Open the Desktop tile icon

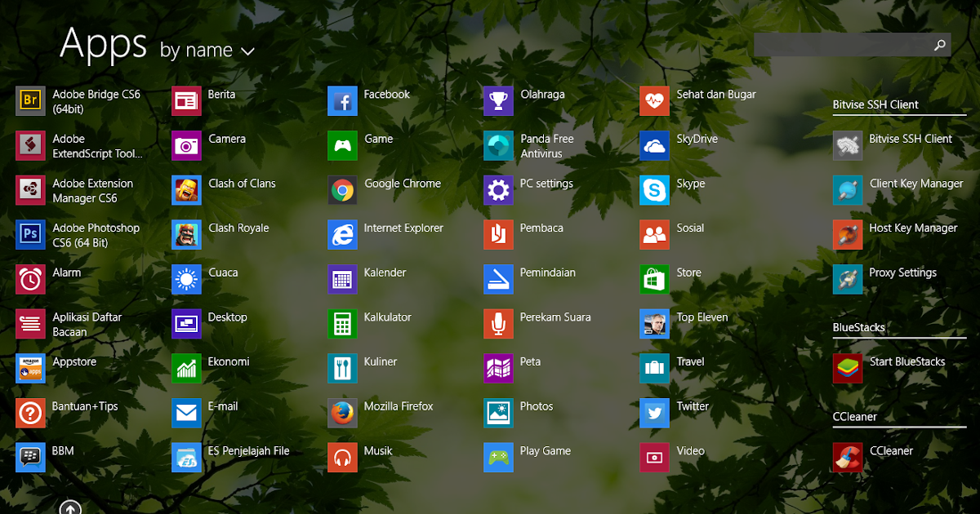[186, 324]
